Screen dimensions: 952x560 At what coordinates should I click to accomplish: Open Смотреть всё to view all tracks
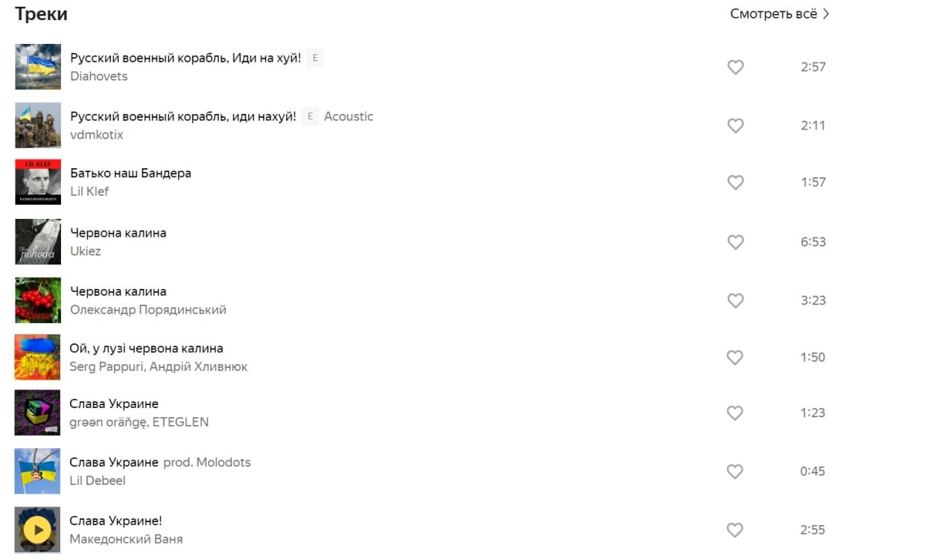(x=779, y=14)
